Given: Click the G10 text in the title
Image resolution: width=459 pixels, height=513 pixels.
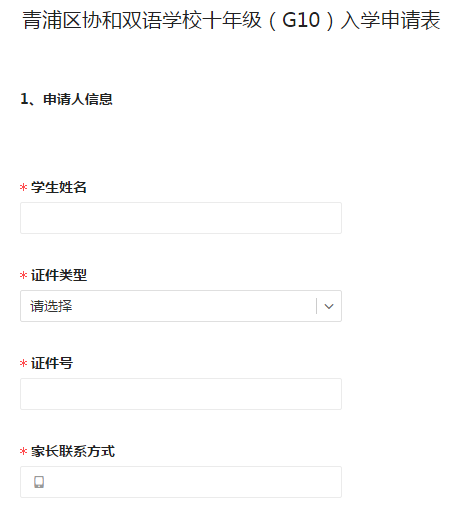Looking at the screenshot, I should point(301,20).
